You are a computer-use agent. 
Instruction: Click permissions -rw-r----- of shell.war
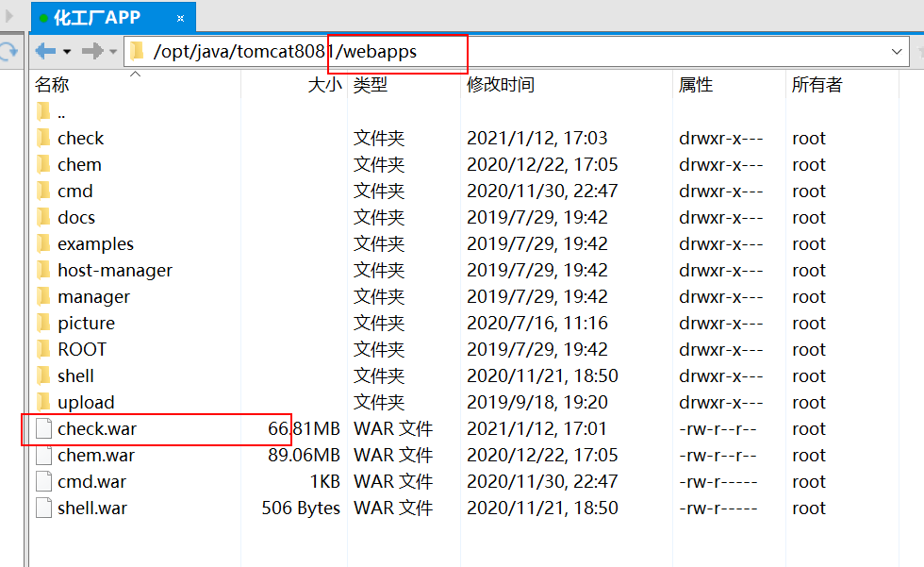(718, 509)
